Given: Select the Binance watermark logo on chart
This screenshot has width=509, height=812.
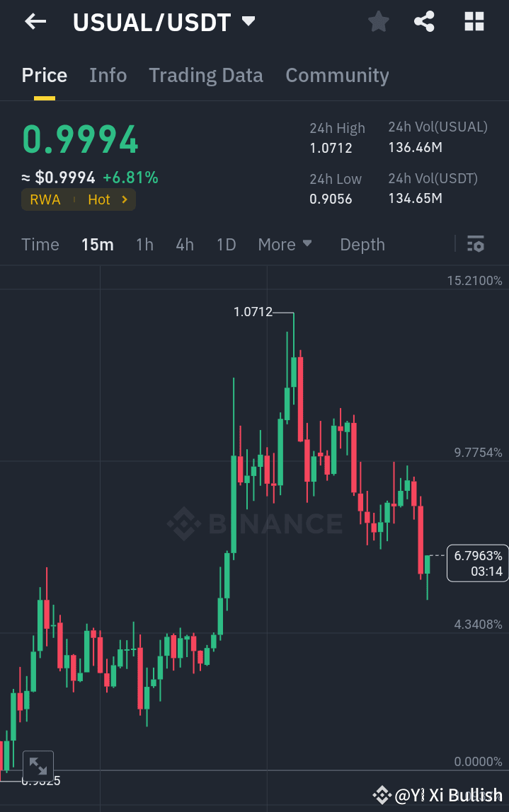Looking at the screenshot, I should [255, 523].
